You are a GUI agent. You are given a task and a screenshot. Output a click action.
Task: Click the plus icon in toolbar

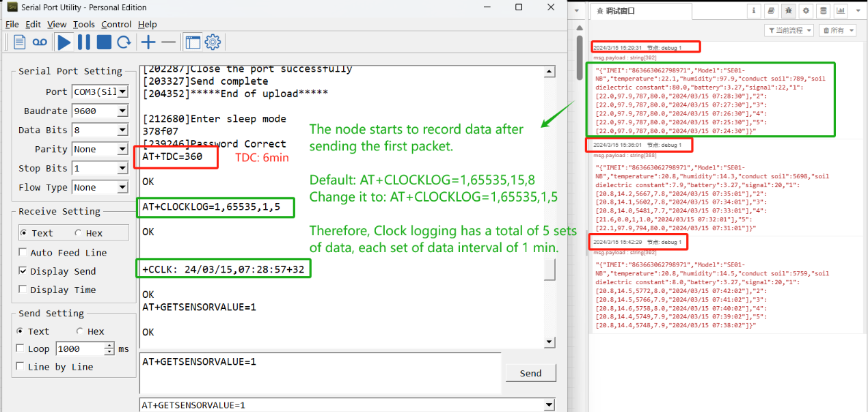click(148, 42)
